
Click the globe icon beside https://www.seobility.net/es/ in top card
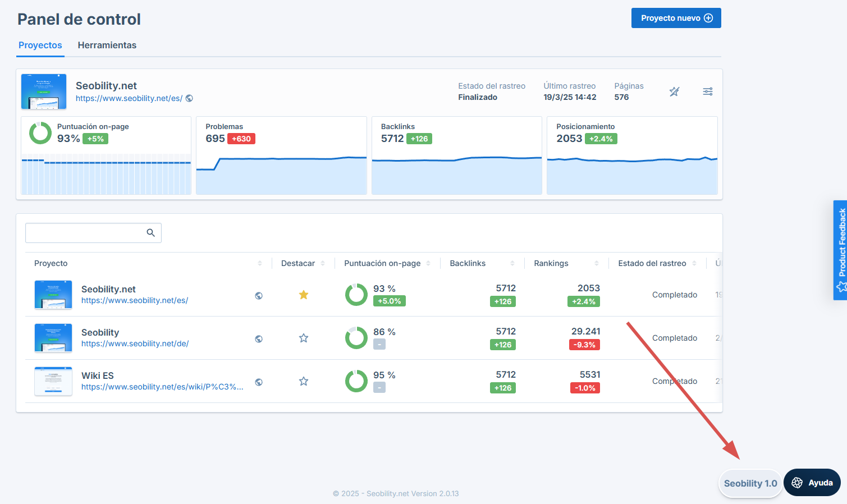[190, 98]
